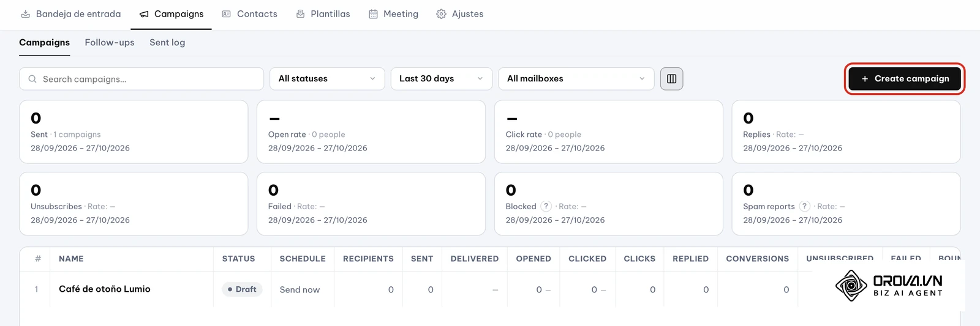
Task: Click the Campaigns megaphone icon
Action: coord(144,14)
